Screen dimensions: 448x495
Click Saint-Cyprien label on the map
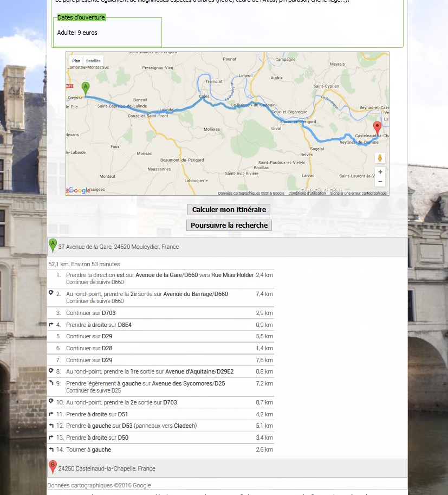[326, 86]
